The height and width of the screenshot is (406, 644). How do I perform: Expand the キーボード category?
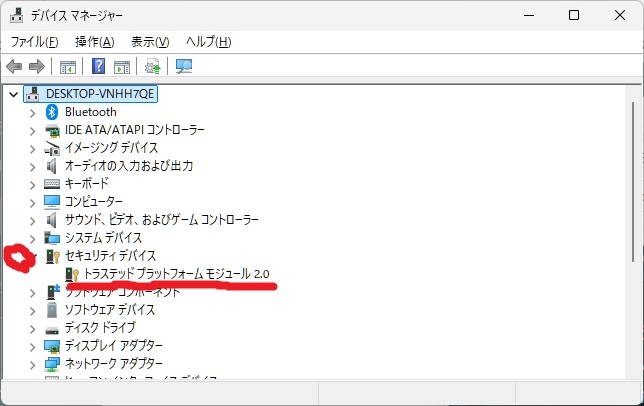point(32,184)
